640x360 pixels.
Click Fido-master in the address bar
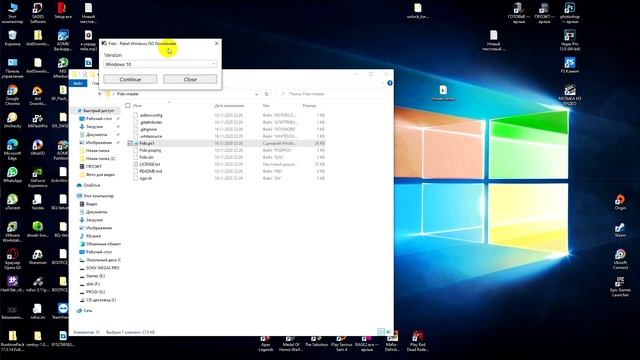[128, 94]
